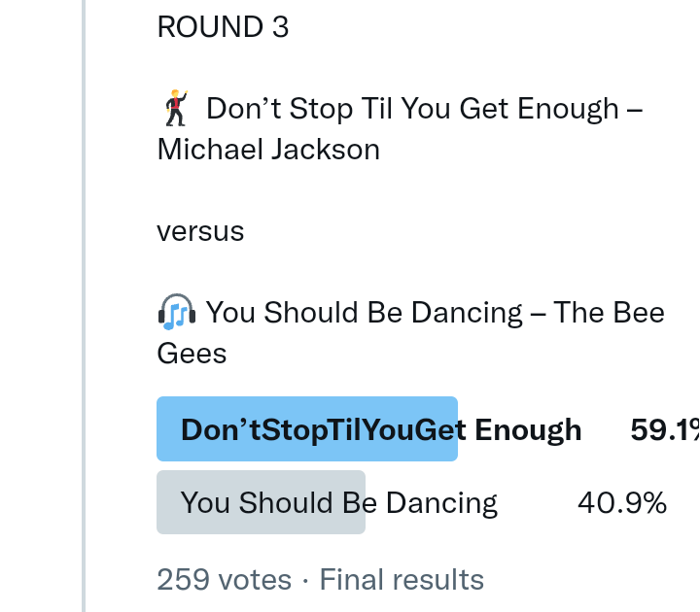Click the Final results label
Viewport: 700px width, 612px height.
click(x=402, y=580)
